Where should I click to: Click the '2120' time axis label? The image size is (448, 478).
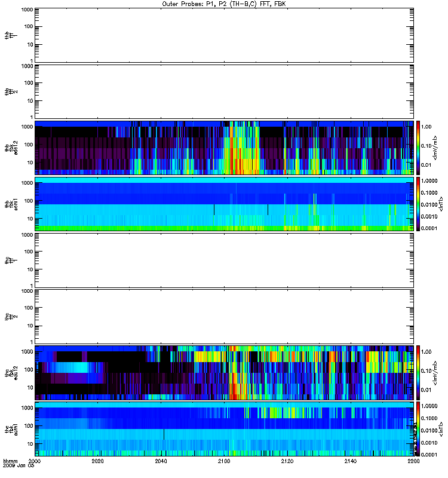287,461
